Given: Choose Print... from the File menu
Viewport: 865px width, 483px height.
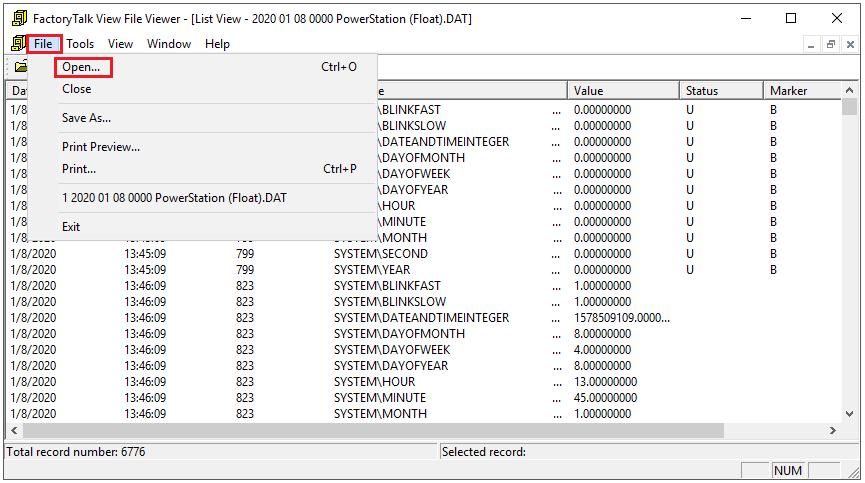Looking at the screenshot, I should (x=79, y=169).
